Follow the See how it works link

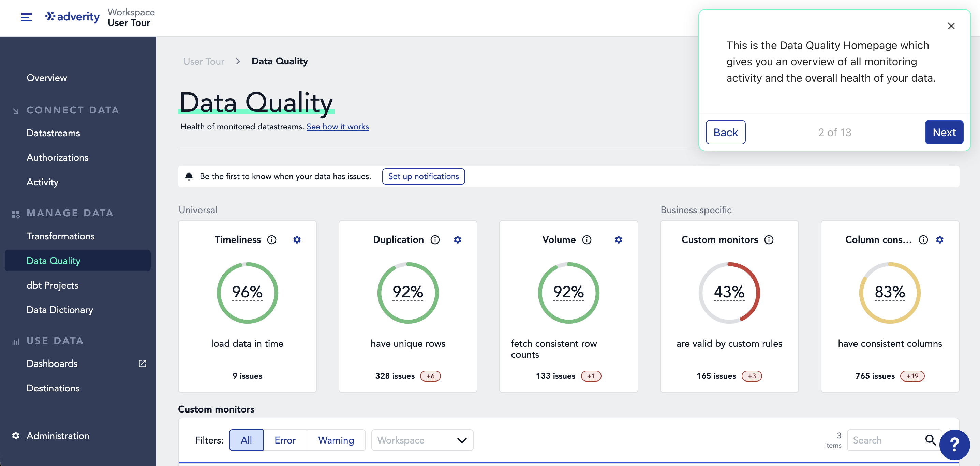tap(338, 127)
